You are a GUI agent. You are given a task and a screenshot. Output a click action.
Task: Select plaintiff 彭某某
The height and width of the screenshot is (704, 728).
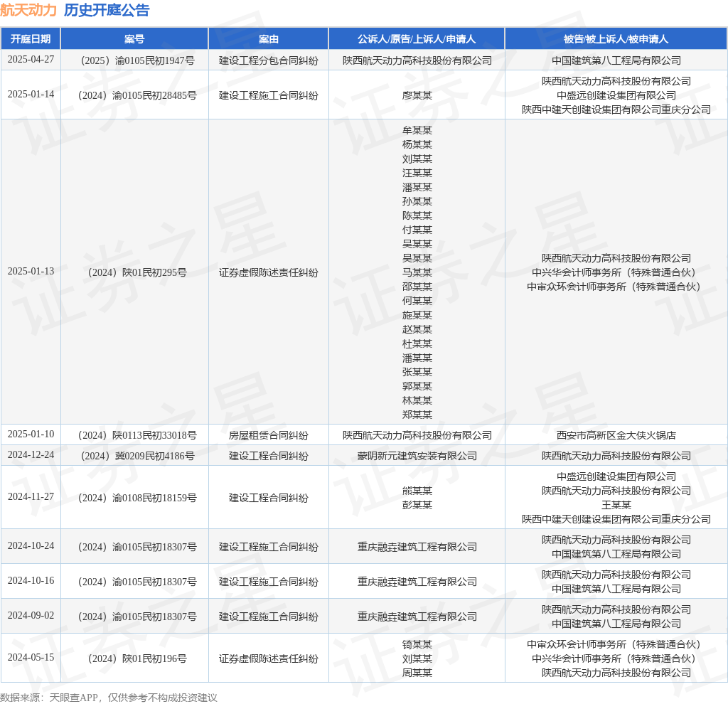click(417, 505)
